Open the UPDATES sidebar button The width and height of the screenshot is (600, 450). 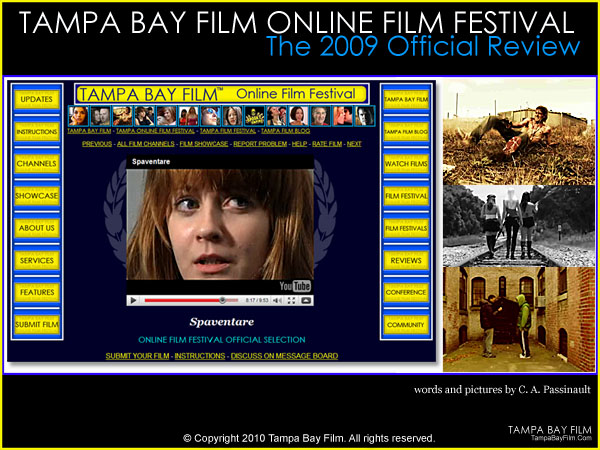coord(37,99)
